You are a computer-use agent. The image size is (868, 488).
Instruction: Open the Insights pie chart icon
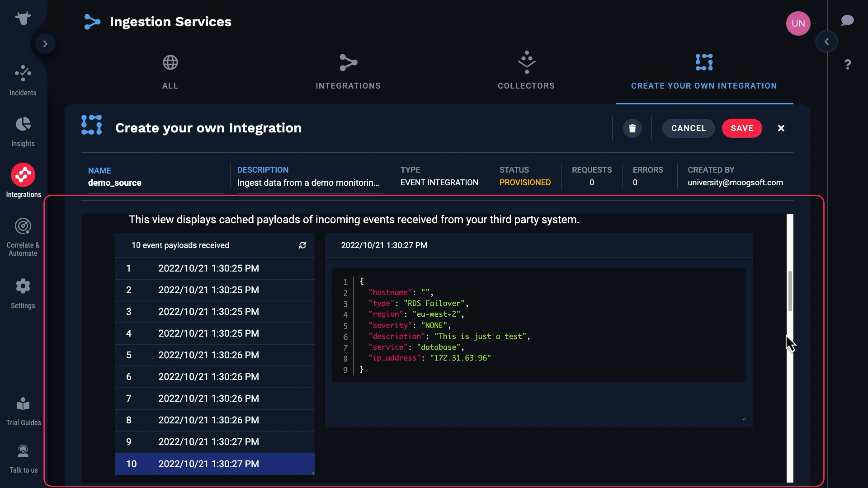[x=23, y=124]
